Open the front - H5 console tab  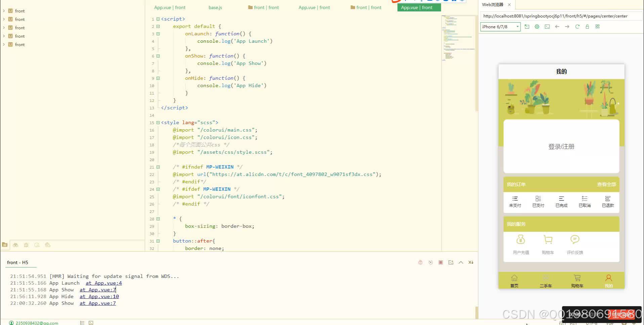click(18, 262)
